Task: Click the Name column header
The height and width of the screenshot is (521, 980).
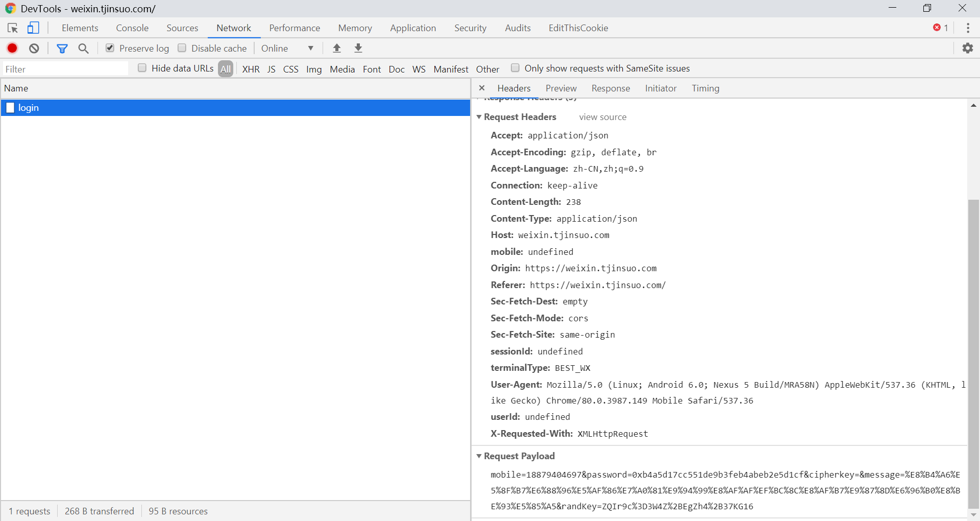Action: tap(235, 88)
